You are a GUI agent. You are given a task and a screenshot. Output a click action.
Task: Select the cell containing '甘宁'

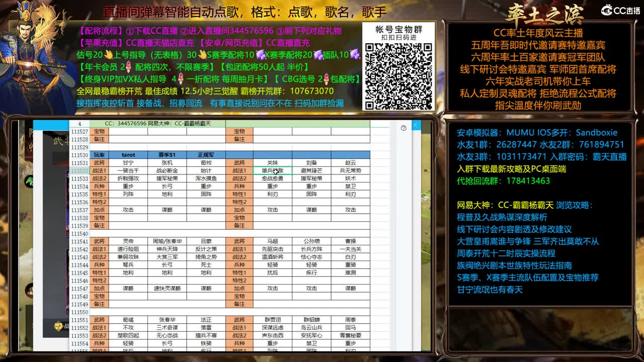click(x=128, y=163)
